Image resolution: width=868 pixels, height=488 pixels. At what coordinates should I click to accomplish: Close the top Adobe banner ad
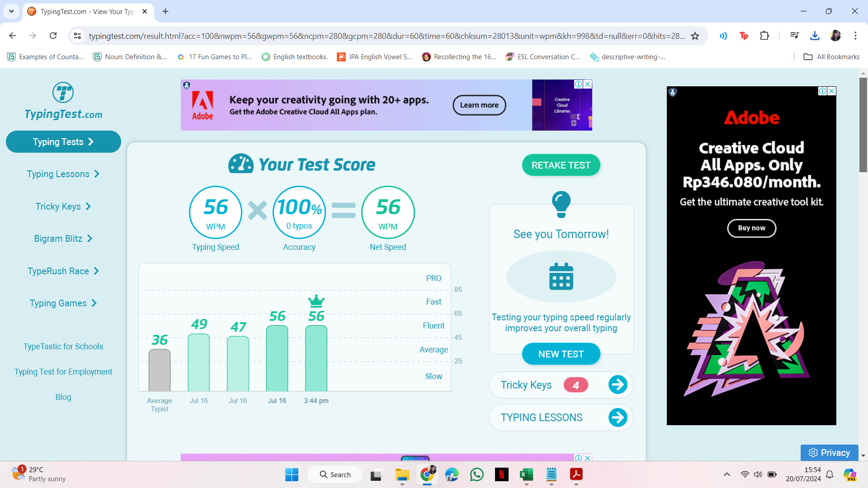point(588,84)
